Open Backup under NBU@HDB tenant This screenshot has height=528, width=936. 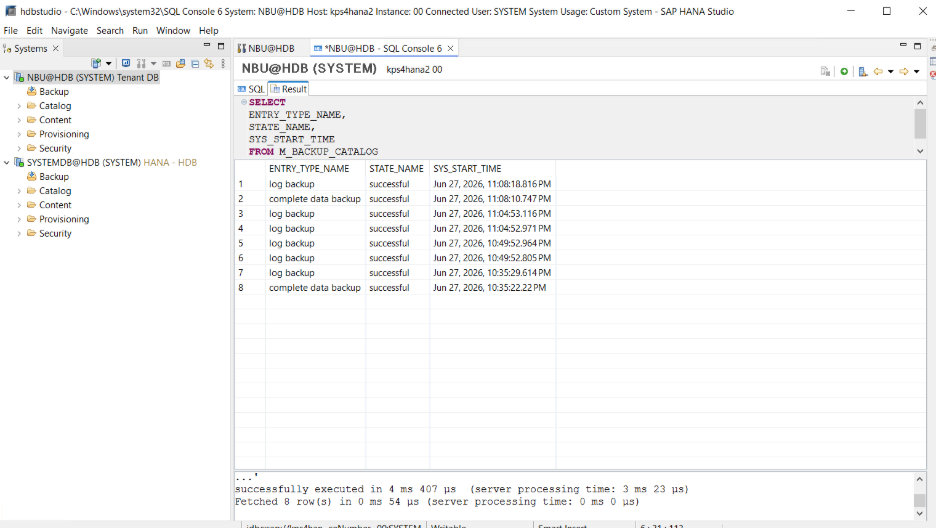[x=54, y=92]
